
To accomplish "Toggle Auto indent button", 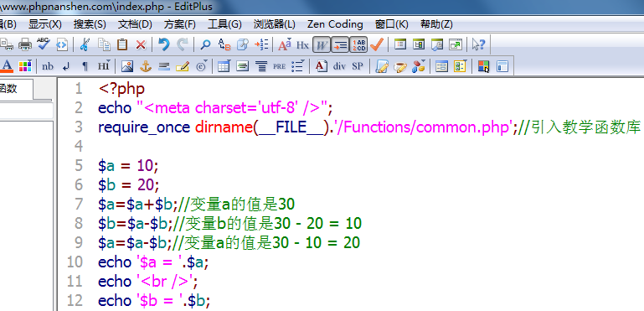I will (340, 44).
